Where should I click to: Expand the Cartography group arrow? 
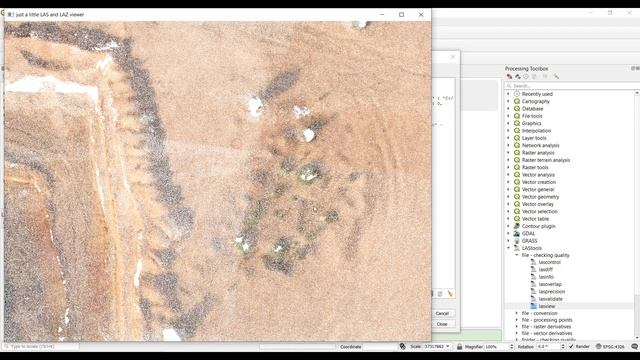click(509, 101)
